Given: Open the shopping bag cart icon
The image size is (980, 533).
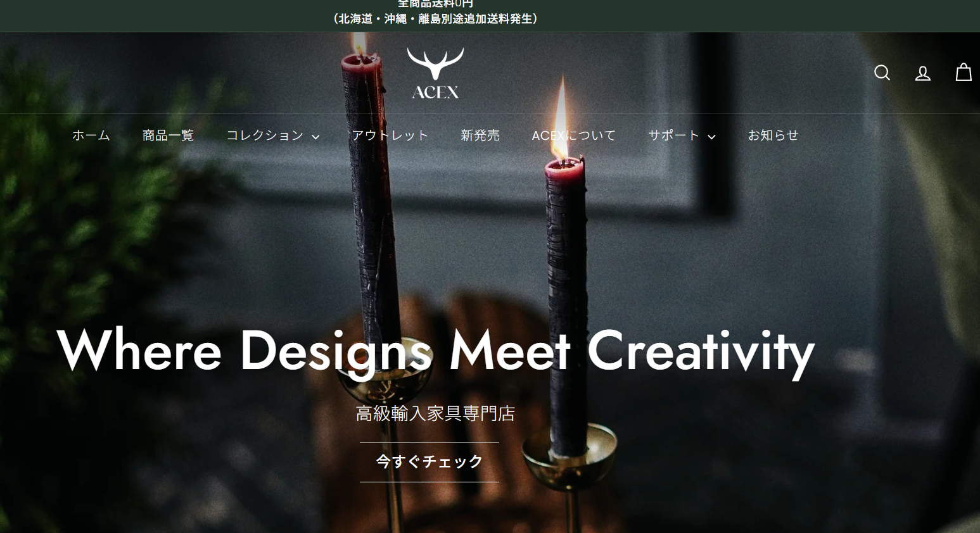Looking at the screenshot, I should coord(964,72).
